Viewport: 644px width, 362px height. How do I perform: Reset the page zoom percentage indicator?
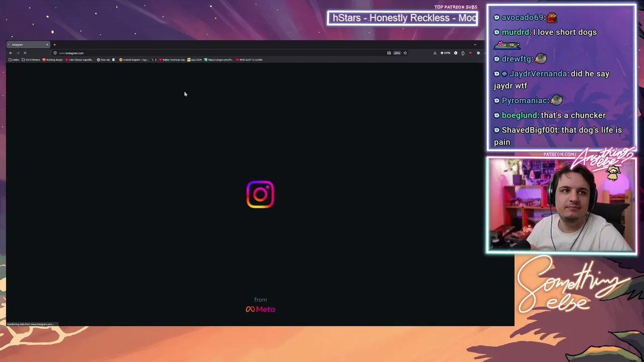pyautogui.click(x=397, y=53)
